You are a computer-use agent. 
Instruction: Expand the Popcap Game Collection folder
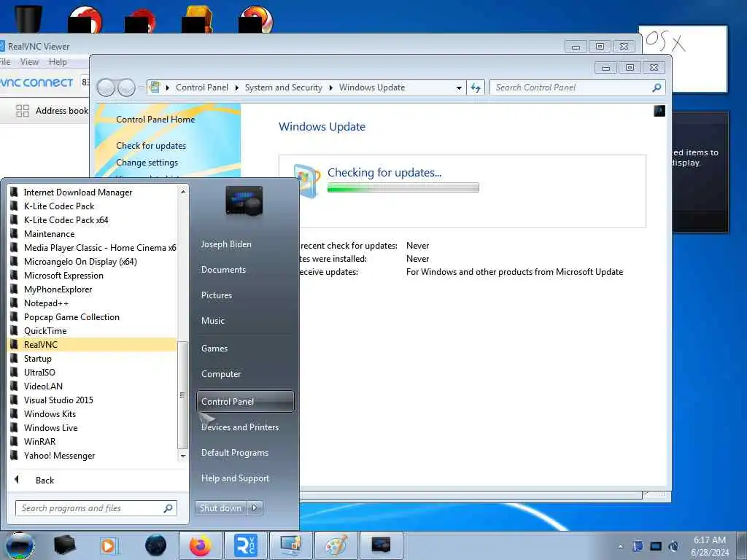click(93, 317)
